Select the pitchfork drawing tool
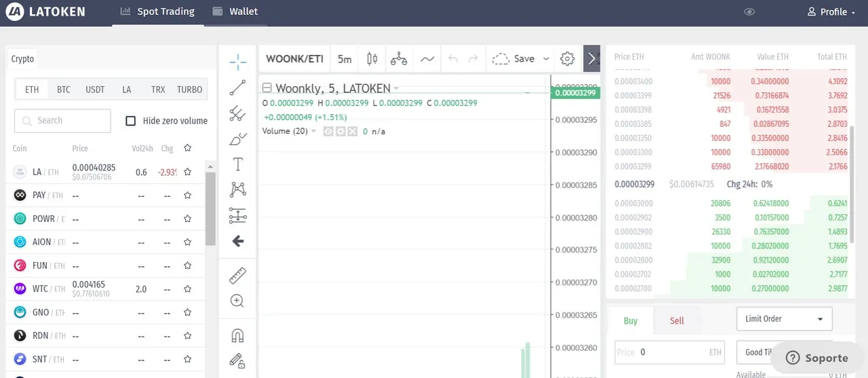Viewport: 868px width, 378px height. pyautogui.click(x=237, y=113)
